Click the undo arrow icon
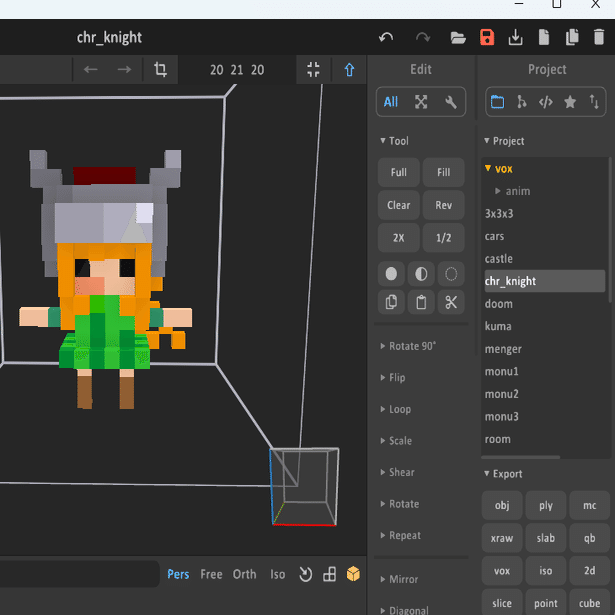The height and width of the screenshot is (615, 615). click(x=386, y=38)
